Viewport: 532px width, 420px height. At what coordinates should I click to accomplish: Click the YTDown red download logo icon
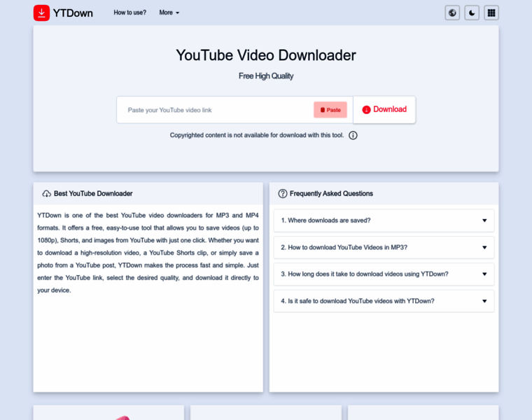click(x=41, y=13)
